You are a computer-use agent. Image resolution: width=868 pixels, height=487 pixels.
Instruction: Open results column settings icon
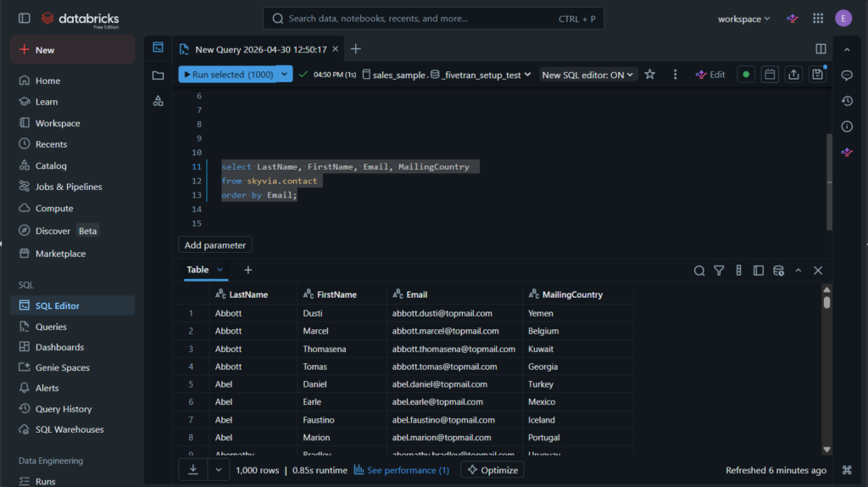738,271
